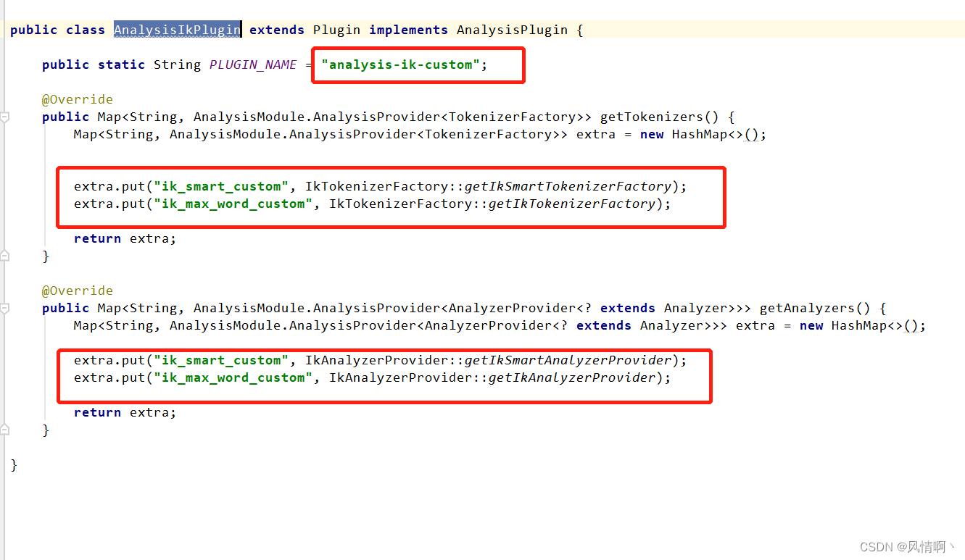Click the fold end marker below getTokenizers
Screen dimensions: 965x560
click(x=4, y=256)
